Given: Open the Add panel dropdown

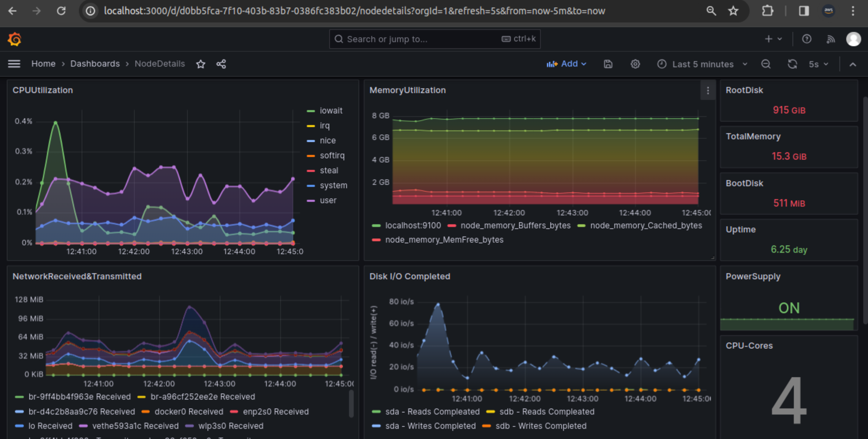Looking at the screenshot, I should click(566, 64).
